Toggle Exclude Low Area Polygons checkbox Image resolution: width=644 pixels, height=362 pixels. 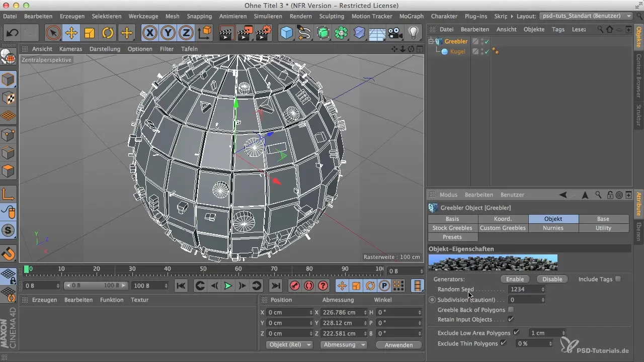[516, 332]
